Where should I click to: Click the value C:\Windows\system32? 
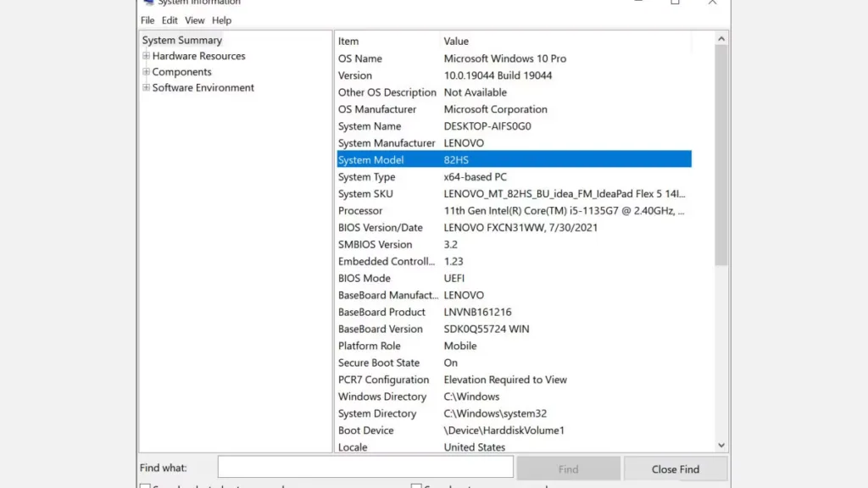coord(495,413)
